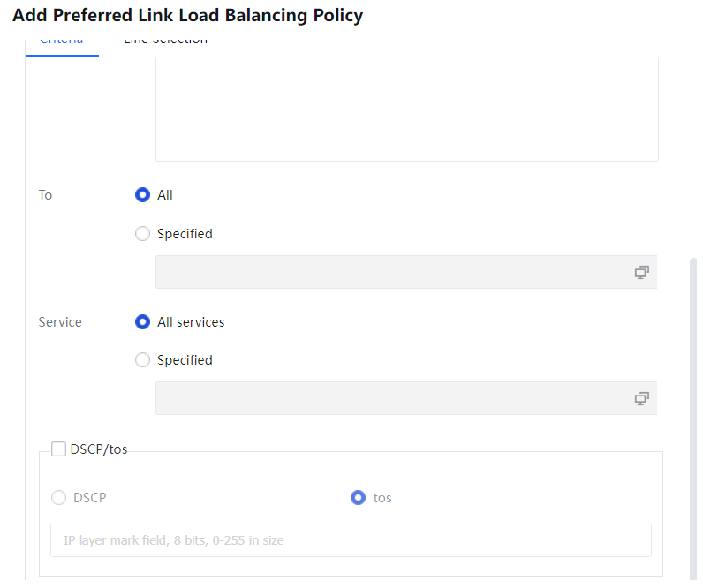Viewport: 703px width, 588px height.
Task: Select the DSCP radio option
Action: tap(59, 498)
